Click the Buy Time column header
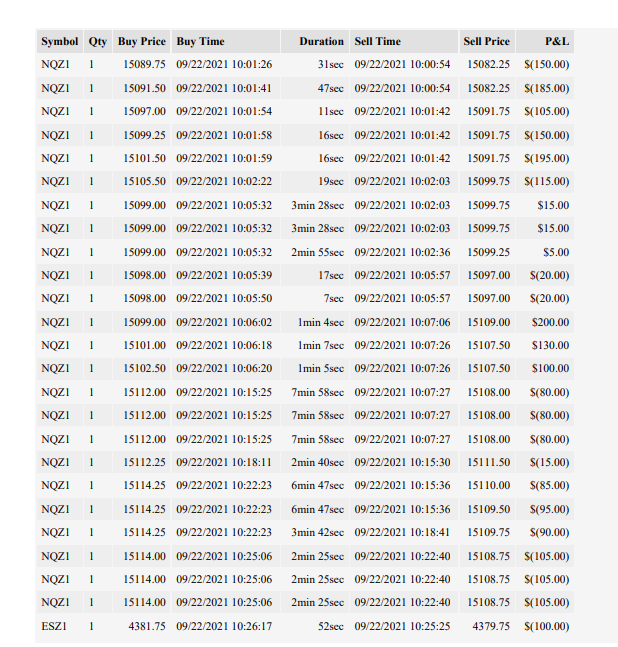Image resolution: width=618 pixels, height=647 pixels. pos(226,41)
